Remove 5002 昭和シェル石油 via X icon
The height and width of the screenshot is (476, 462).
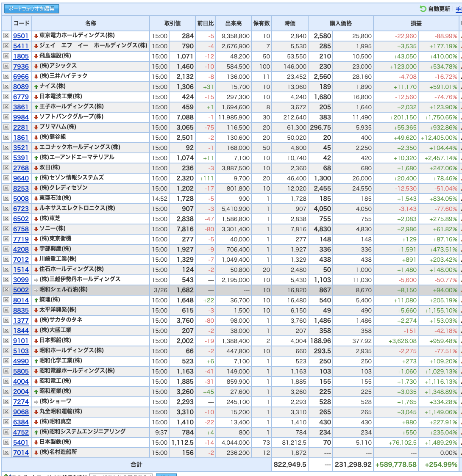click(6, 290)
